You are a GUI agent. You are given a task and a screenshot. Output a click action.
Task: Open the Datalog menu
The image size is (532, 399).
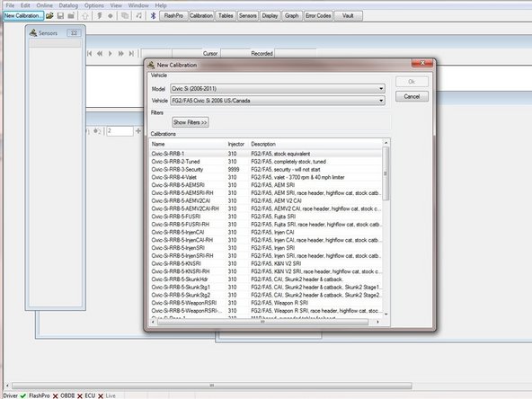click(68, 5)
